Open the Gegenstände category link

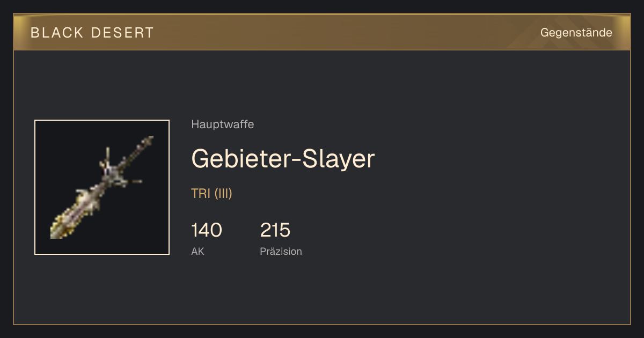tap(576, 33)
